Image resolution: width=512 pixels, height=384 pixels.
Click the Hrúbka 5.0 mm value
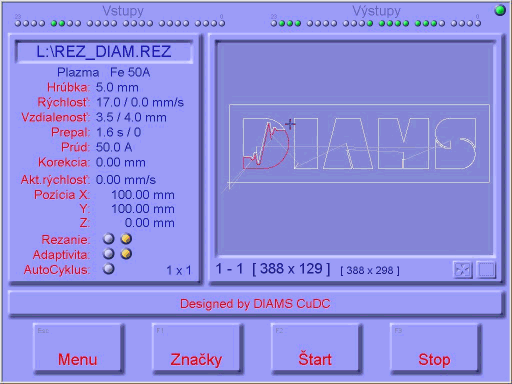click(x=117, y=88)
